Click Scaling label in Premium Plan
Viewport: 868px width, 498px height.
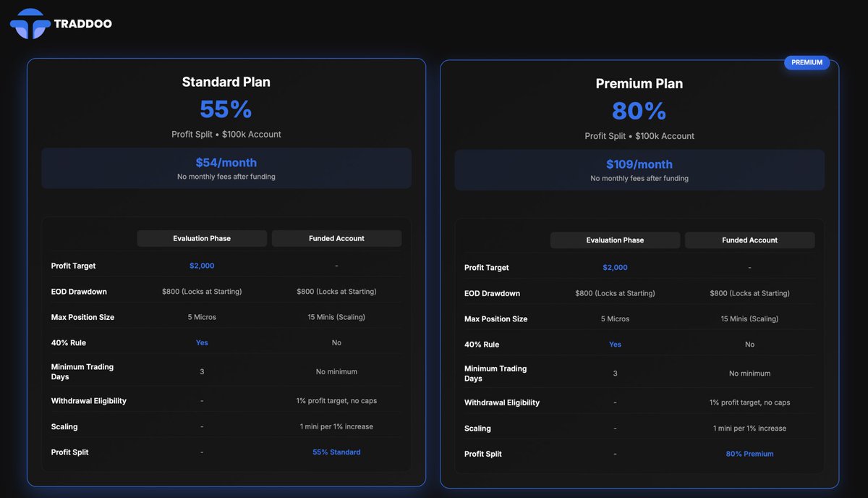[477, 428]
